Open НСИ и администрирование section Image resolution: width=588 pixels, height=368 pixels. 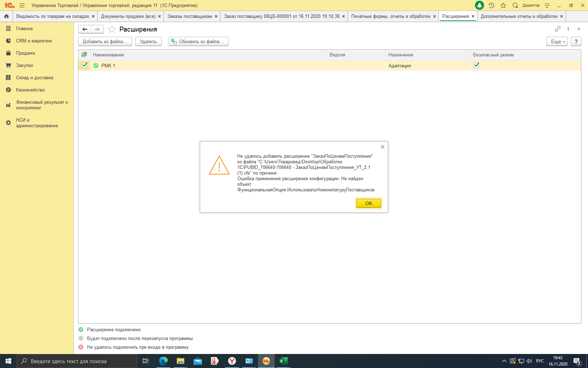coord(37,123)
